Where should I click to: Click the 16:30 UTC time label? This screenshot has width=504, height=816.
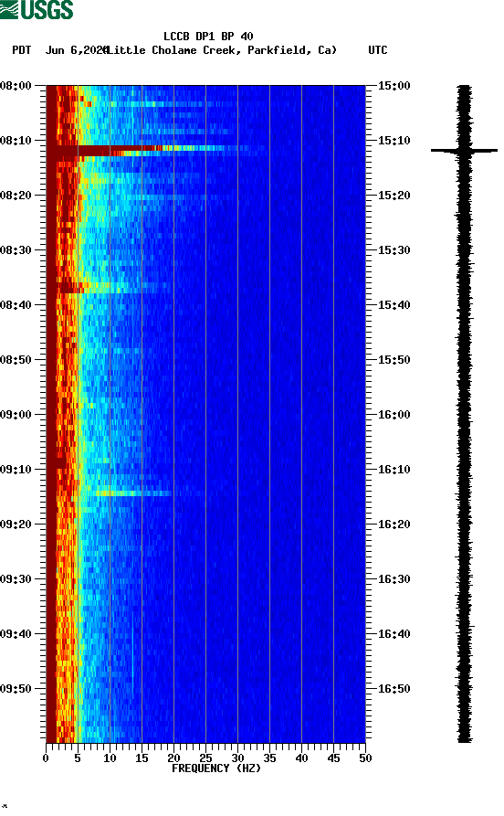click(394, 578)
